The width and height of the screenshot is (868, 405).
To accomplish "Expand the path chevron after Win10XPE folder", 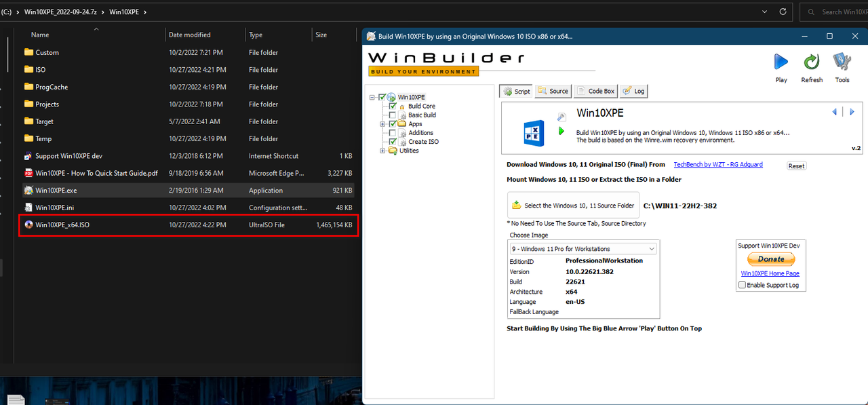I will (146, 12).
